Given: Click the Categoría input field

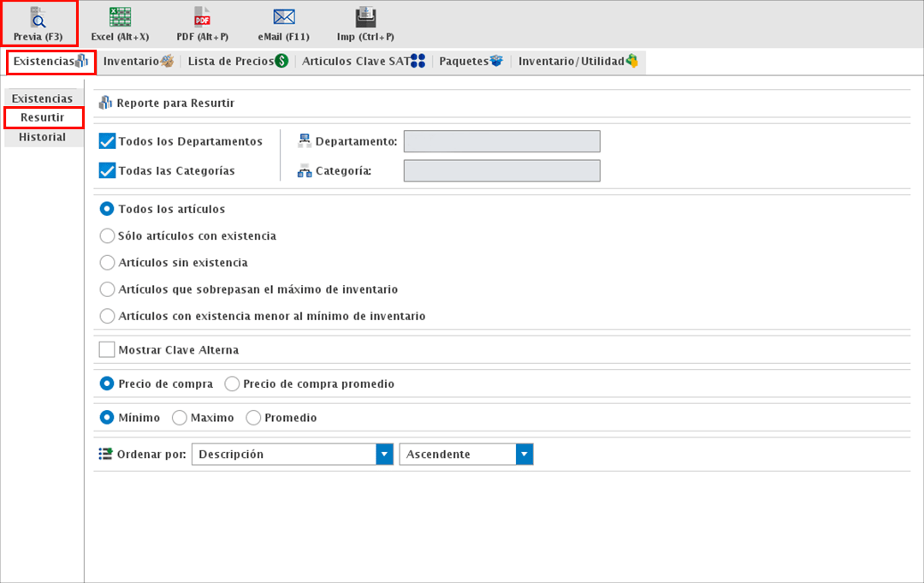Looking at the screenshot, I should tap(501, 170).
